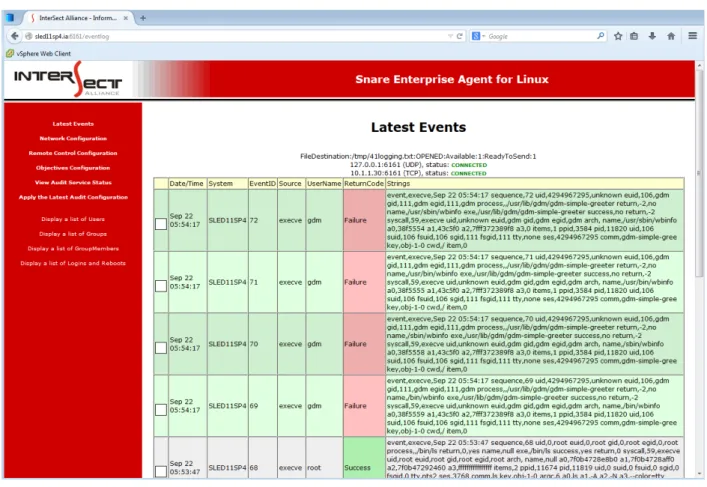Image resolution: width=707 pixels, height=487 pixels.
Task: Click the address bar URL field
Action: point(234,36)
